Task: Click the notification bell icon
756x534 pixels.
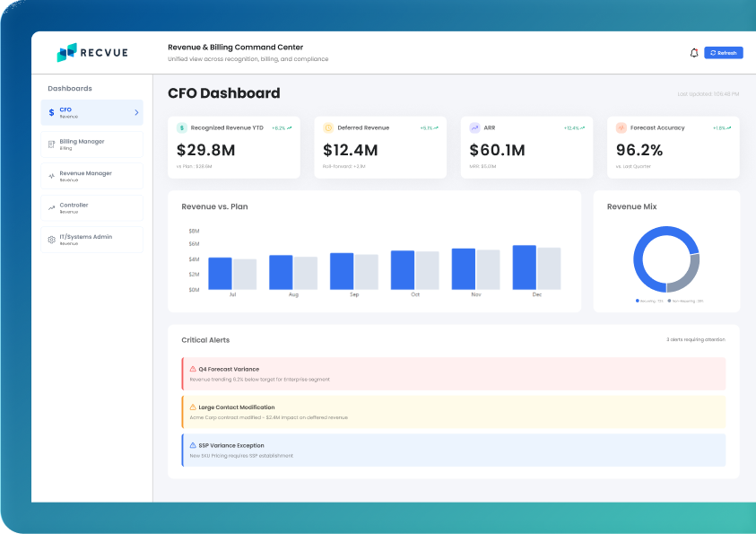Action: (x=693, y=53)
